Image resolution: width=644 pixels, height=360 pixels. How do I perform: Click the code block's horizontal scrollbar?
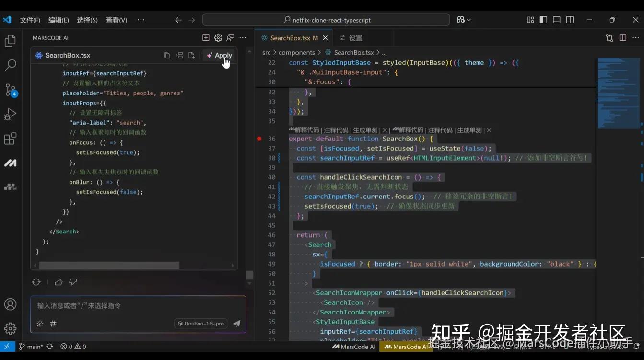[x=109, y=266]
